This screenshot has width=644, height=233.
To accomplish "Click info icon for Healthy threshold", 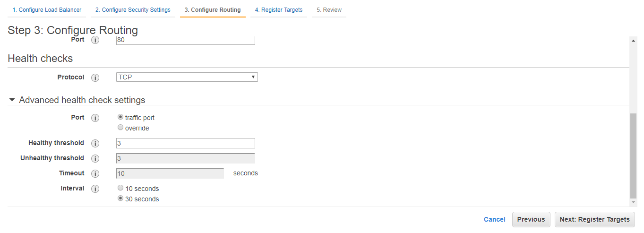I will [95, 143].
